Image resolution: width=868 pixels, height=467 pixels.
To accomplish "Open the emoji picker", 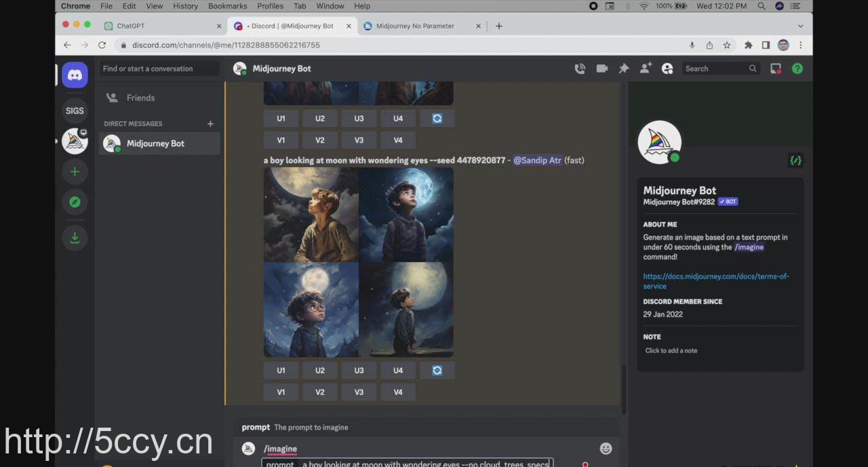I will (606, 449).
